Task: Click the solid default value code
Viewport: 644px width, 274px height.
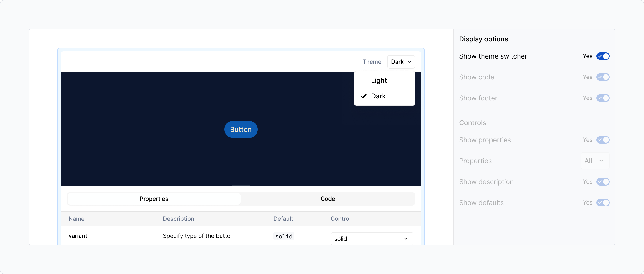Action: (284, 236)
